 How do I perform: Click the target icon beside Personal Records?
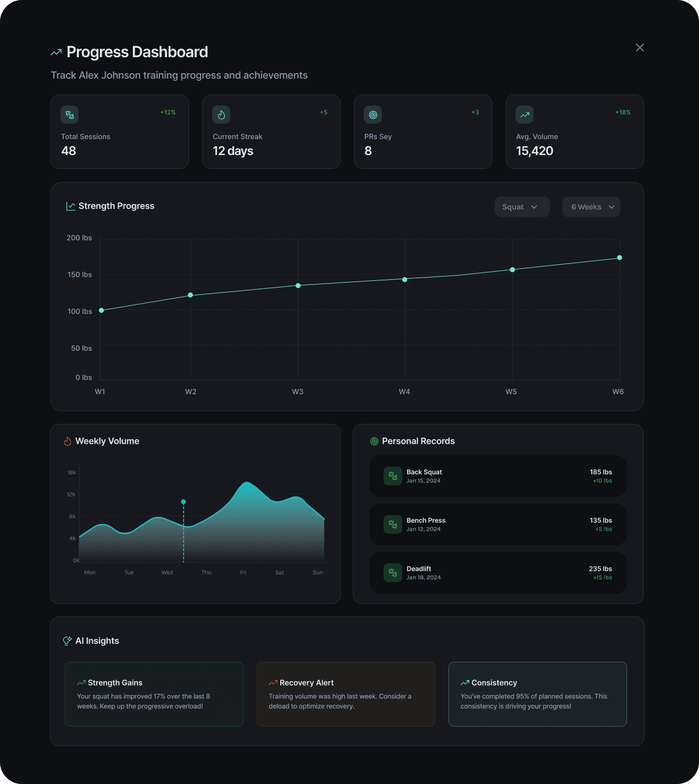coord(374,441)
